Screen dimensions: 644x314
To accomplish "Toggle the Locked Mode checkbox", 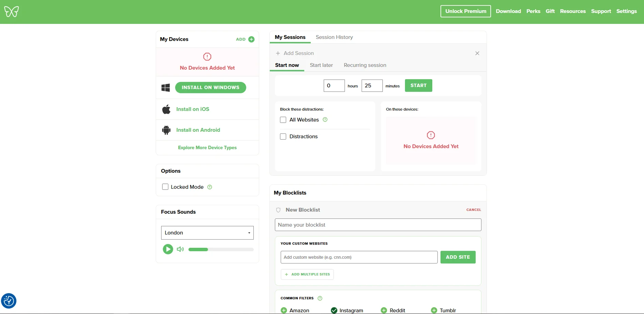I will point(165,187).
